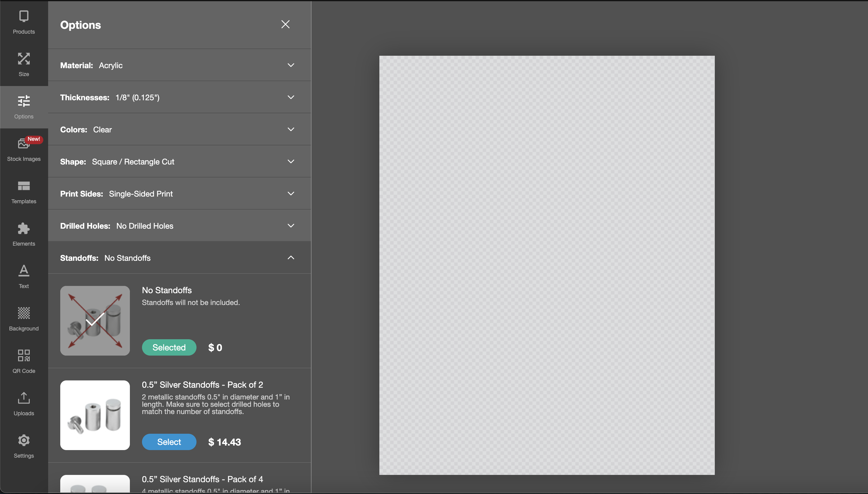Open the Background panel
The height and width of the screenshot is (494, 868).
point(24,319)
